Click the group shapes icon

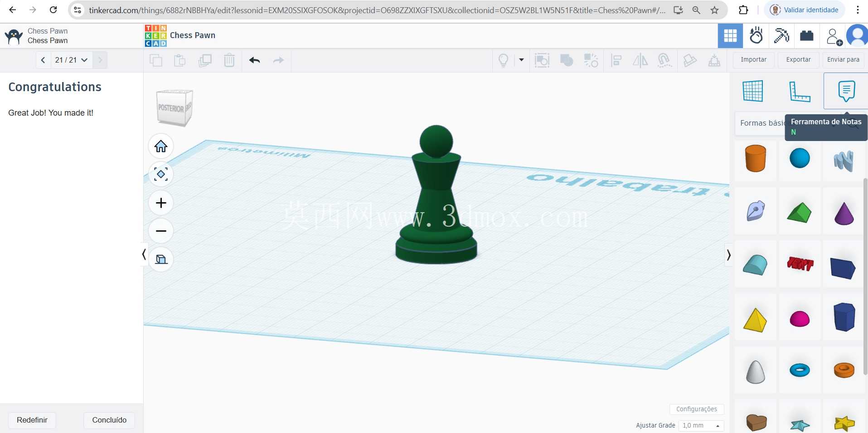coord(566,60)
